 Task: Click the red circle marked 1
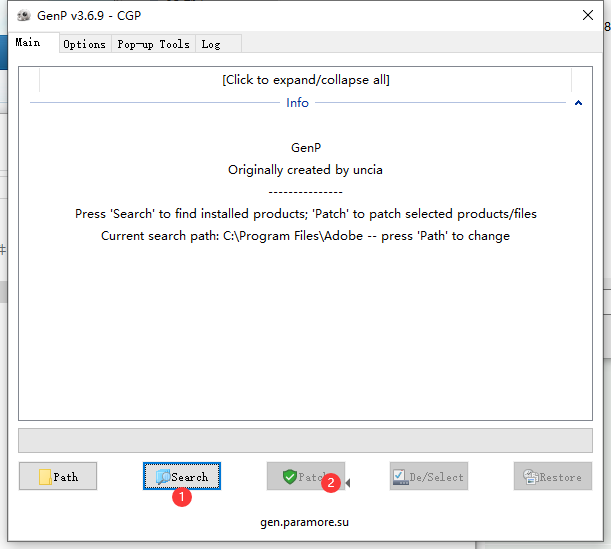click(182, 495)
